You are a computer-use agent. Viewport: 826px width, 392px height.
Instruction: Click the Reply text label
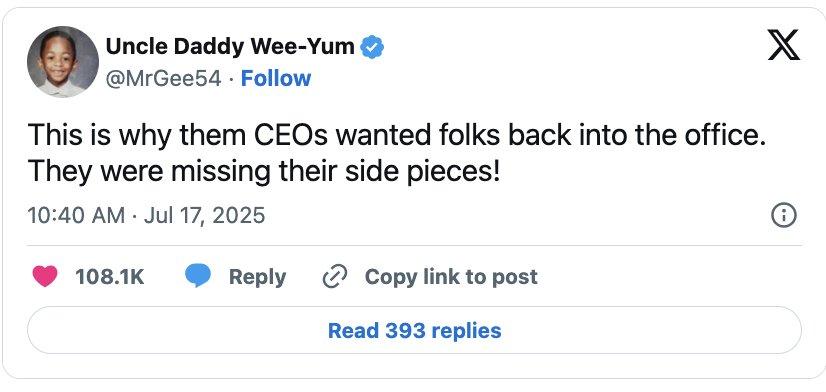pos(257,277)
